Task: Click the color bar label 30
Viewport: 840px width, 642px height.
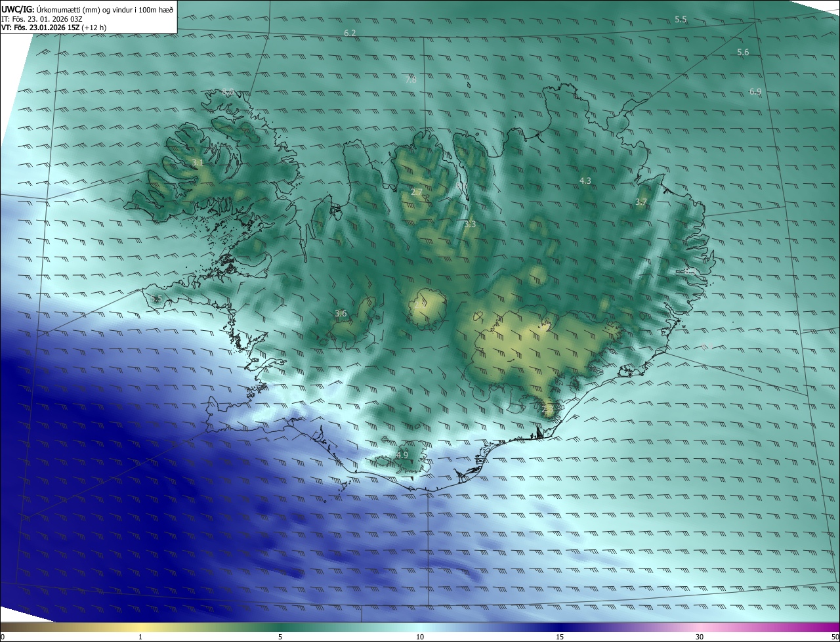Action: point(700,637)
